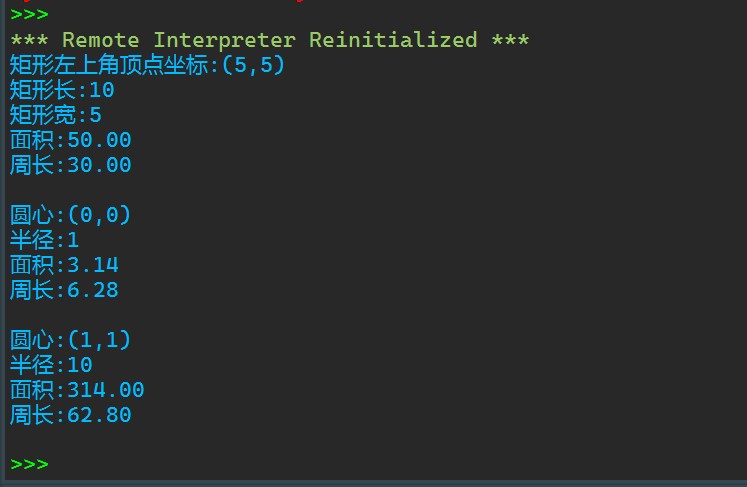The height and width of the screenshot is (487, 747).
Task: Click the 面积:50.00 output line
Action: [x=70, y=140]
